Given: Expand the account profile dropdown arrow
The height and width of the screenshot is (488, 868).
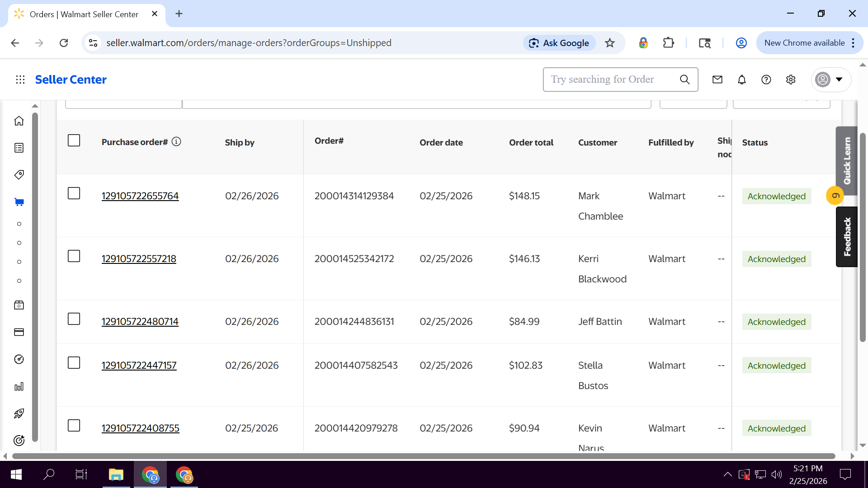Looking at the screenshot, I should (839, 80).
